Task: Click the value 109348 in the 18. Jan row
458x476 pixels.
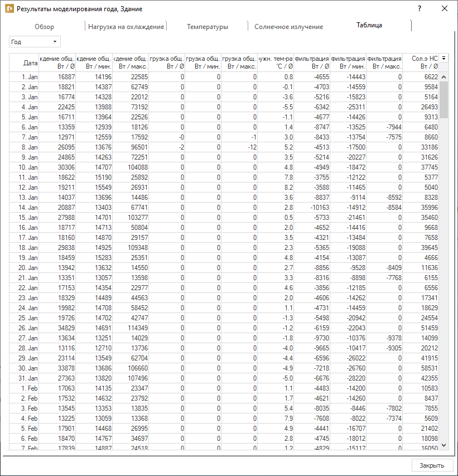Action: (138, 248)
